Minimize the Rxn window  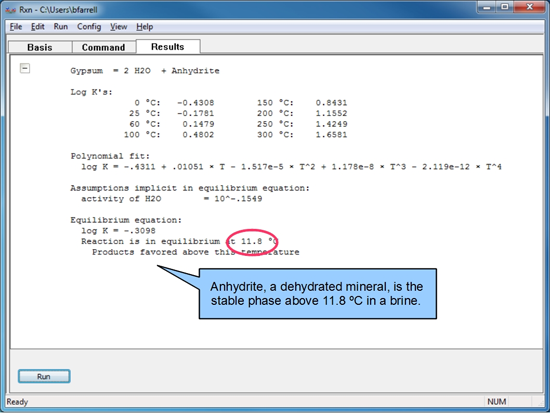487,7
